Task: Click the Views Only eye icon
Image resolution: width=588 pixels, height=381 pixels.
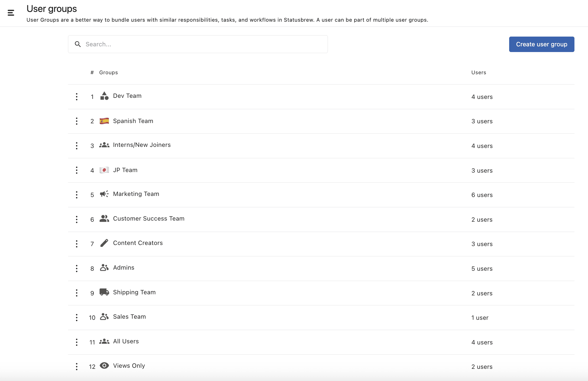Action: coord(104,366)
